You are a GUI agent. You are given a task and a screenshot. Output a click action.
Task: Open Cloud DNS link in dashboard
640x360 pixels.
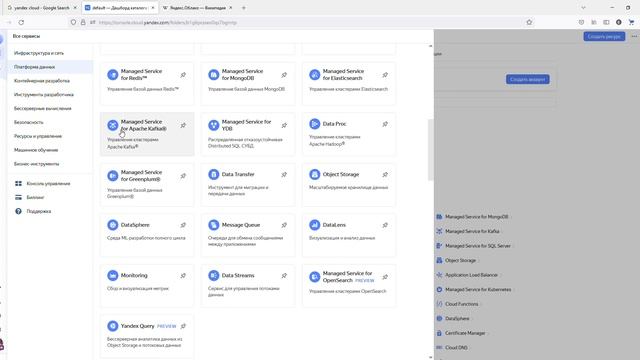[456, 348]
